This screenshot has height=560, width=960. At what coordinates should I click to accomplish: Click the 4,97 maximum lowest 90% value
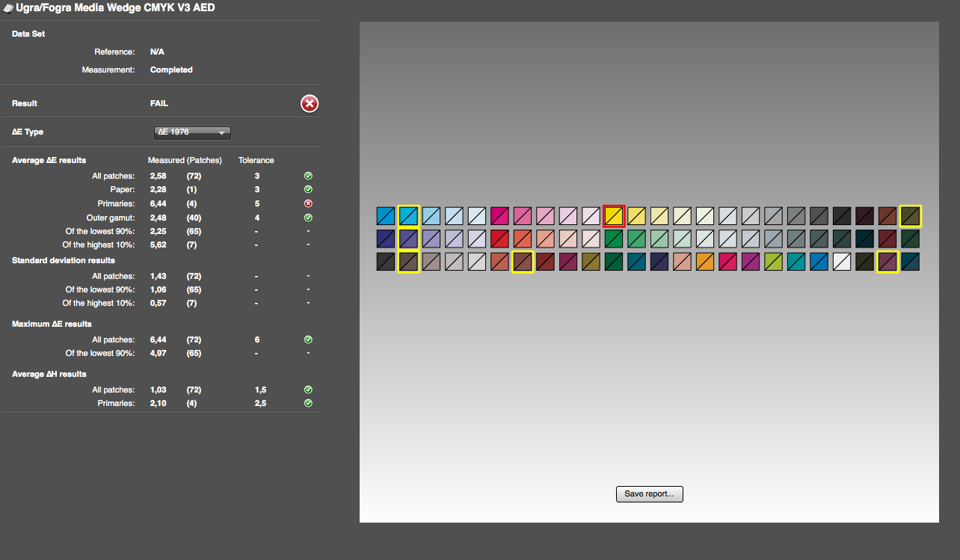pos(158,353)
